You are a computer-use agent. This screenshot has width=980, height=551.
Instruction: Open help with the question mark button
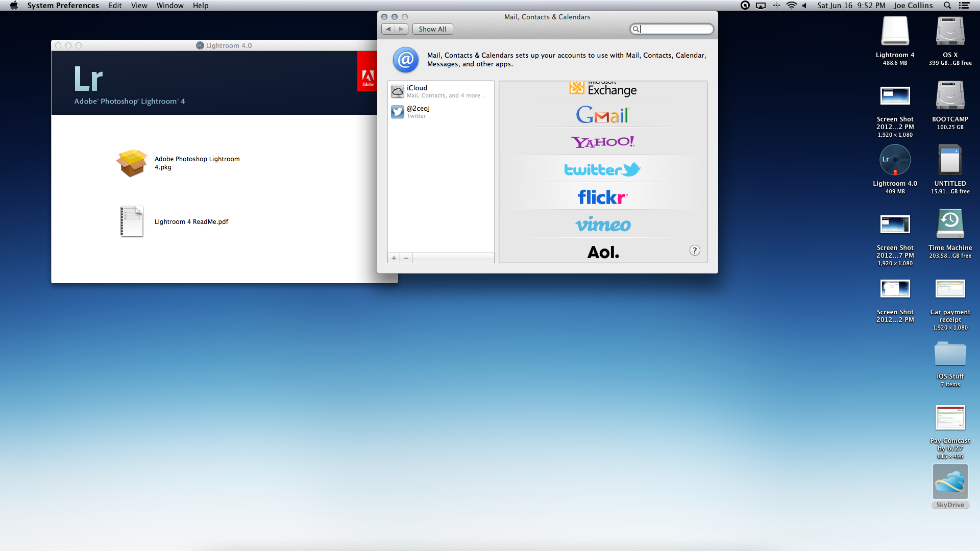[x=695, y=251]
